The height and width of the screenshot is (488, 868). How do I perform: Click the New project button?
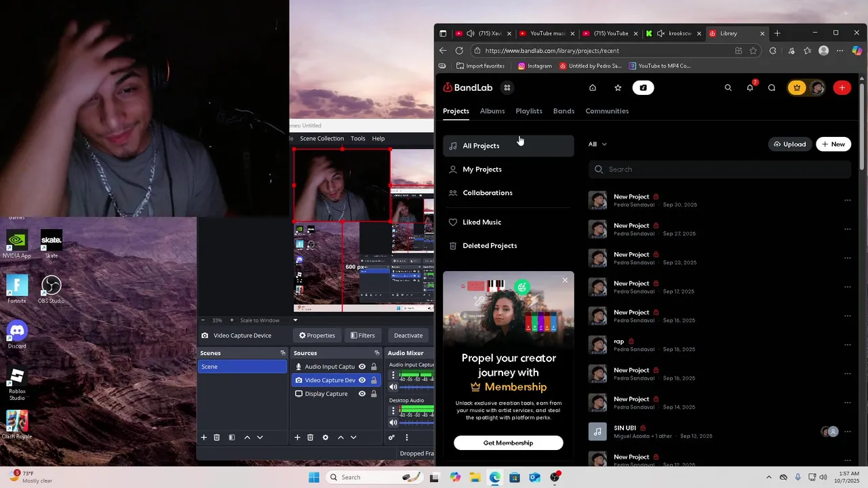pyautogui.click(x=833, y=144)
